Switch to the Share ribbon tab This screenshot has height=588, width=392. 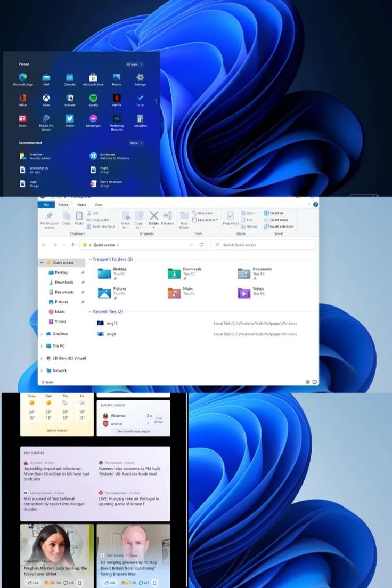point(81,205)
